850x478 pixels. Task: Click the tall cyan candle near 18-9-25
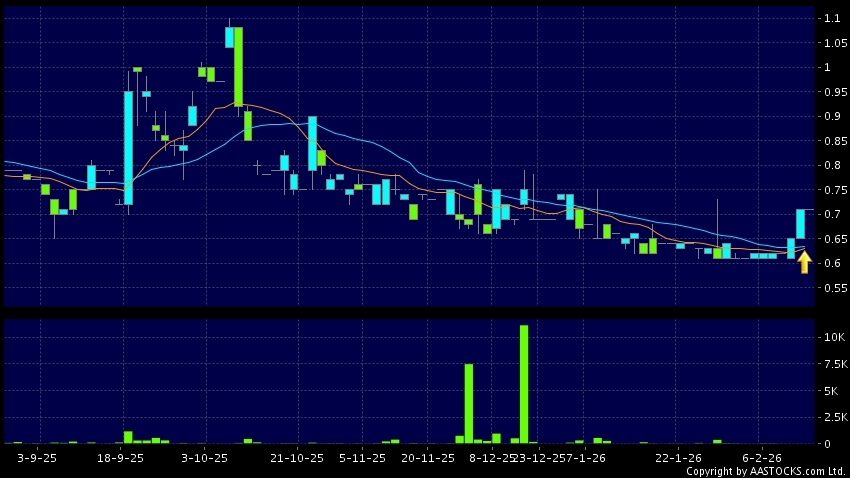coord(128,147)
